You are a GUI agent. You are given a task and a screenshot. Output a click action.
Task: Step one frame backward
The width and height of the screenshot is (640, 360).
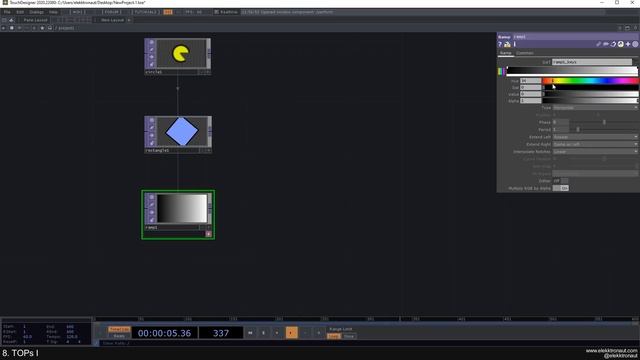click(305, 333)
